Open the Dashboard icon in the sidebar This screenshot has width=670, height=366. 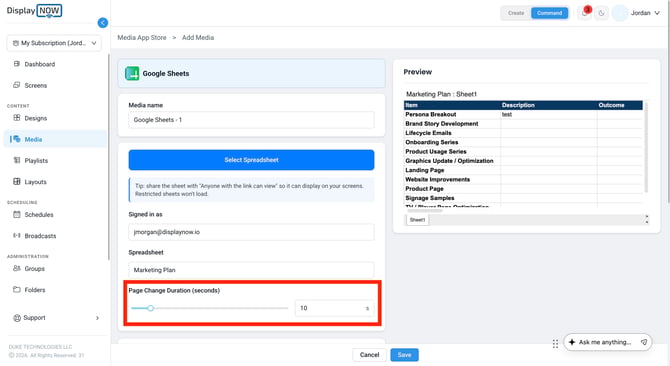(x=17, y=64)
